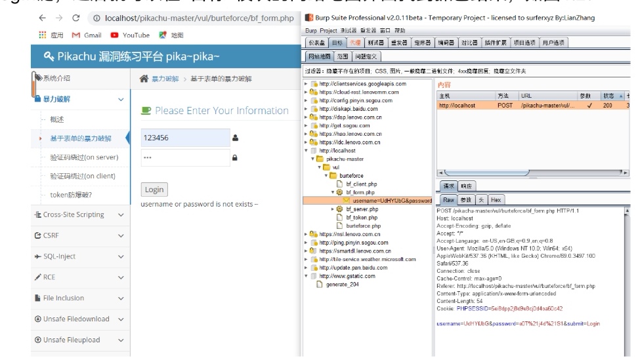This screenshot has height=364, width=640.
Task: Open 验证码绕过(on server) item
Action: [84, 157]
